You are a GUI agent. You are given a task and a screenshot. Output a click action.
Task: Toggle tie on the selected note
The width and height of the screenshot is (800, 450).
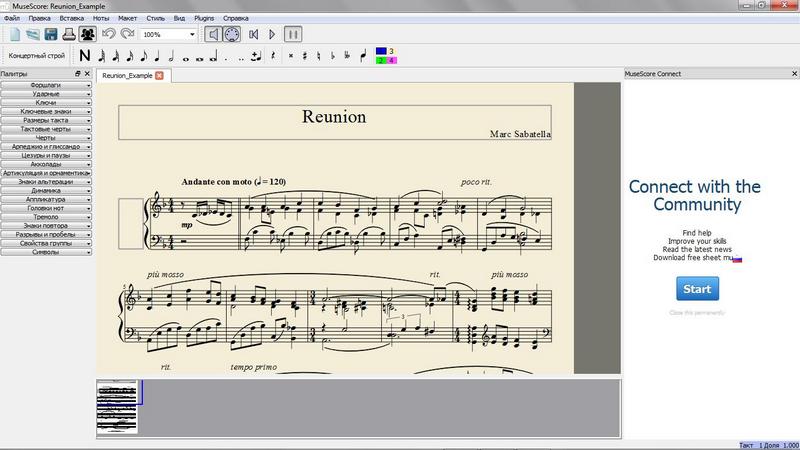point(256,56)
